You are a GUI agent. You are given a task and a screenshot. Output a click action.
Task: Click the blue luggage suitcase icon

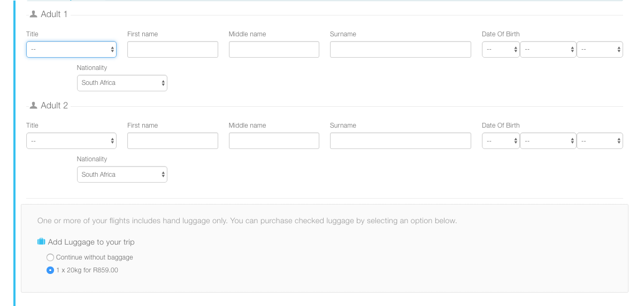point(41,242)
